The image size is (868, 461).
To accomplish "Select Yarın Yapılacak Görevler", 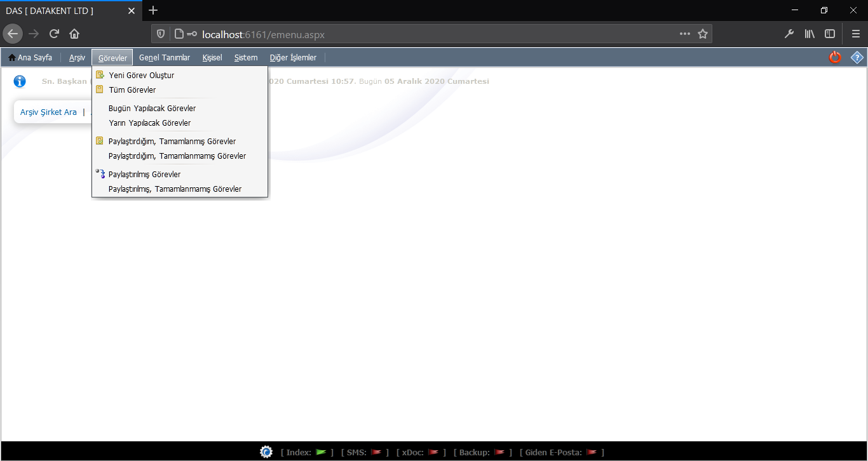I will click(149, 123).
